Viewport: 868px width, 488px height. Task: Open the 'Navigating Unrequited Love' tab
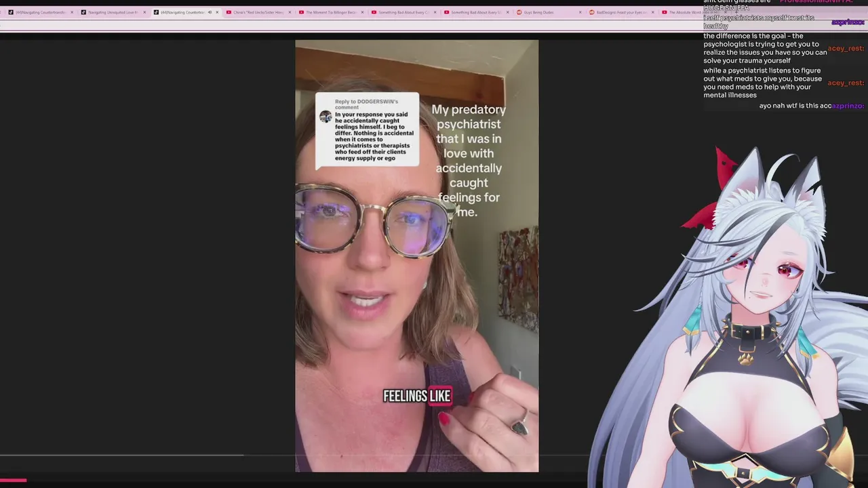point(113,12)
